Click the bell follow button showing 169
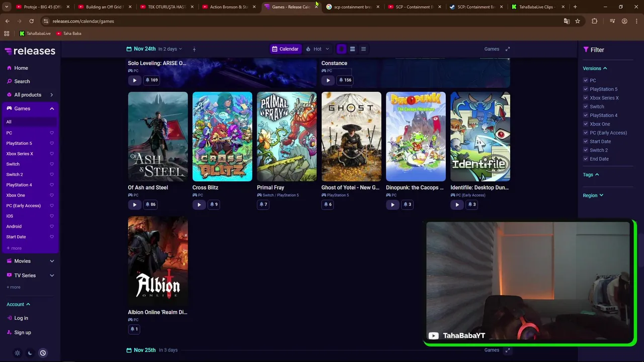The width and height of the screenshot is (644, 362). point(151,80)
